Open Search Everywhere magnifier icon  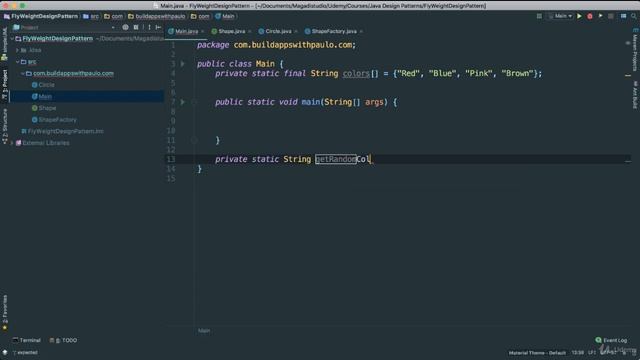633,16
